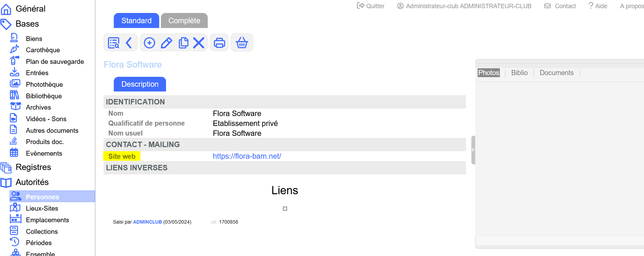Open the results list search icon
Screen dimensions: 644x256
click(113, 43)
